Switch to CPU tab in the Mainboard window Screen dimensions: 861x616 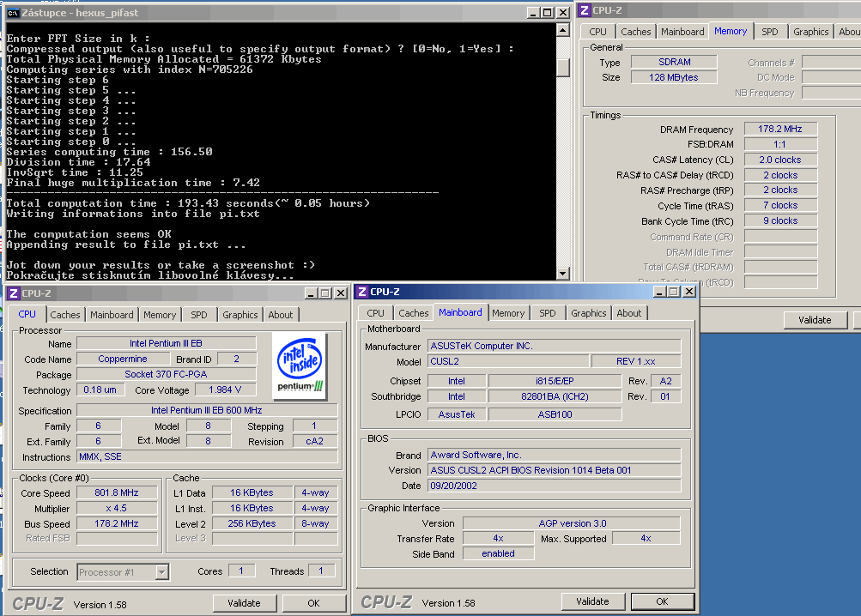click(376, 313)
